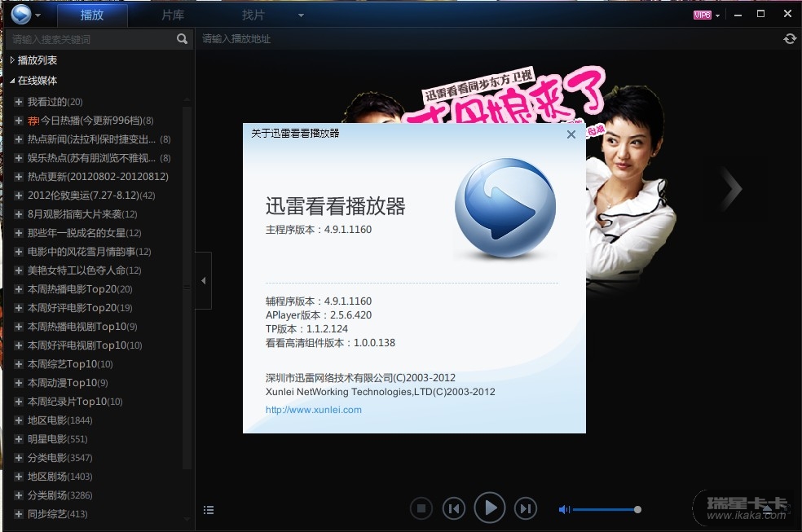Image resolution: width=802 pixels, height=532 pixels.
Task: Click the large Kankan logo in About dialog
Action: [x=505, y=206]
